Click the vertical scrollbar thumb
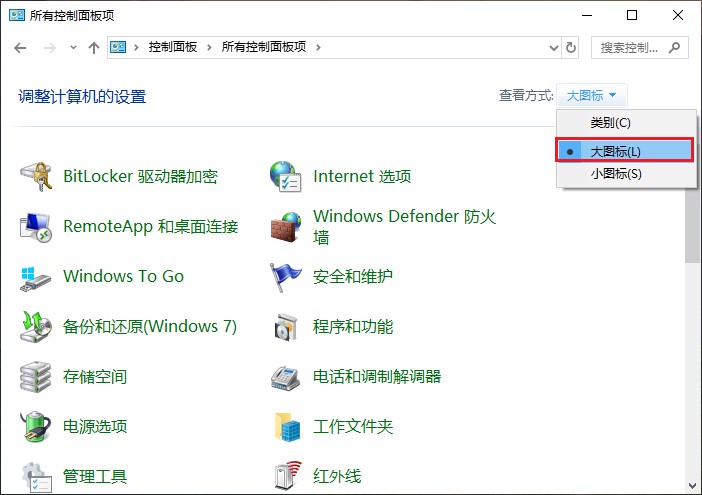This screenshot has height=495, width=702. click(693, 224)
